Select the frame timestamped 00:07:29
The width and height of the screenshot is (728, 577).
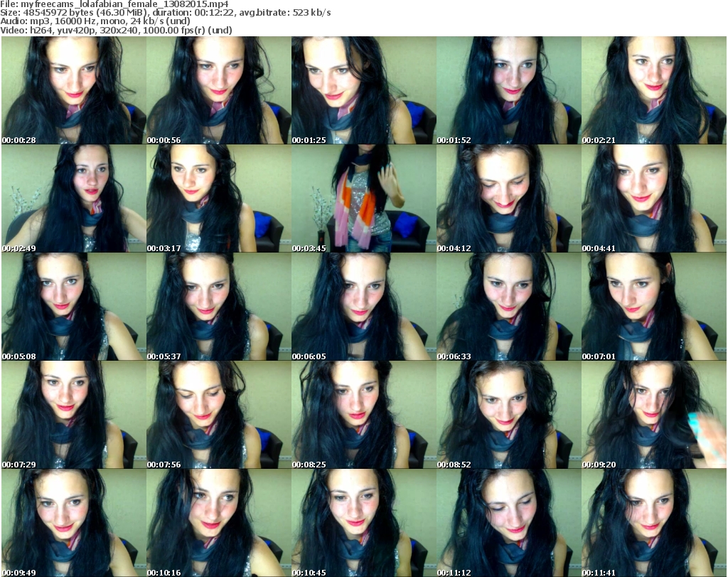[74, 415]
